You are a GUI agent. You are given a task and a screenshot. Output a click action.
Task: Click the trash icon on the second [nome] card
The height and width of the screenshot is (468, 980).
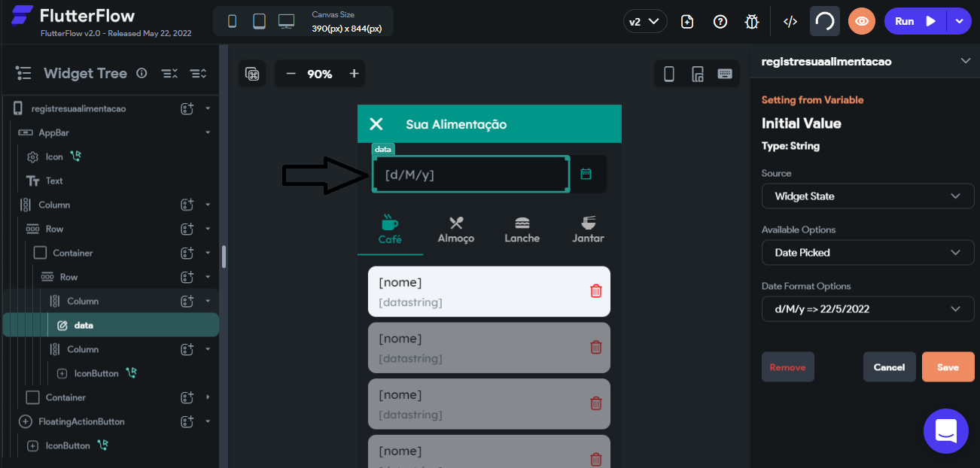(596, 347)
